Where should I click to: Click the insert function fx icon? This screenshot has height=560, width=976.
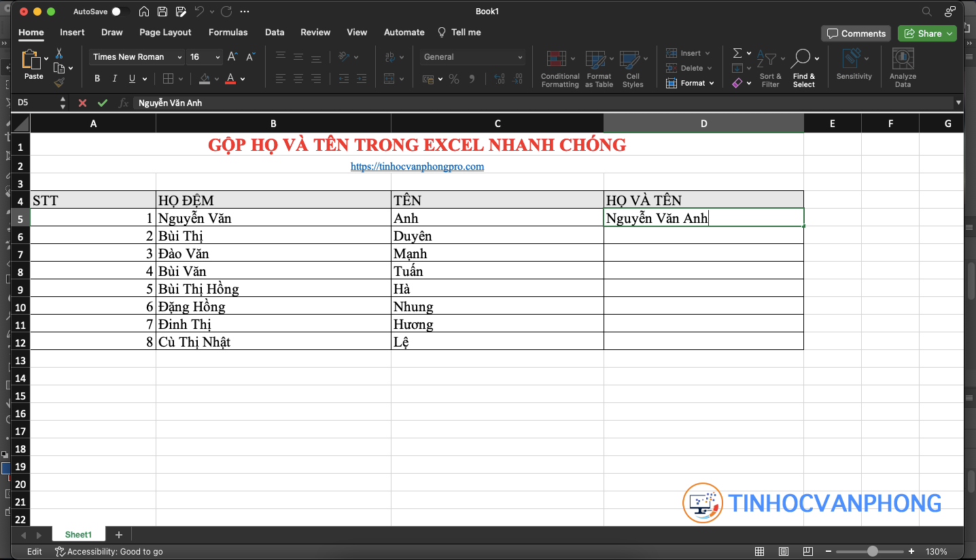pyautogui.click(x=124, y=103)
